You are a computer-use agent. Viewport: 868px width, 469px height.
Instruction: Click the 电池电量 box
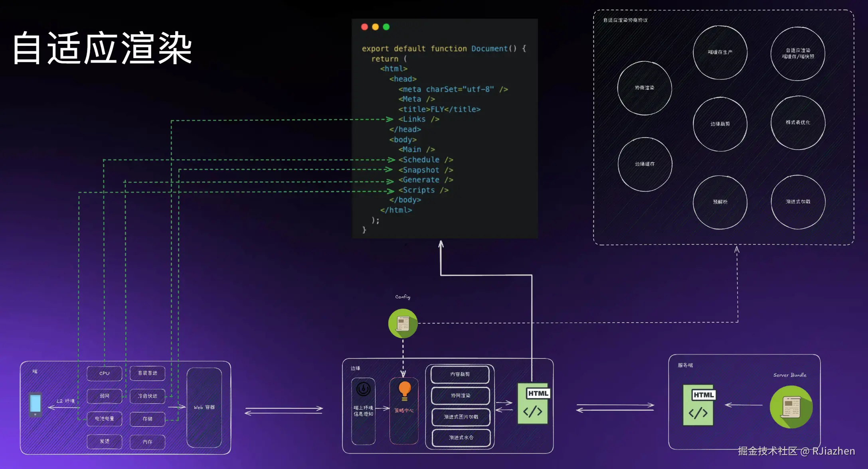105,419
